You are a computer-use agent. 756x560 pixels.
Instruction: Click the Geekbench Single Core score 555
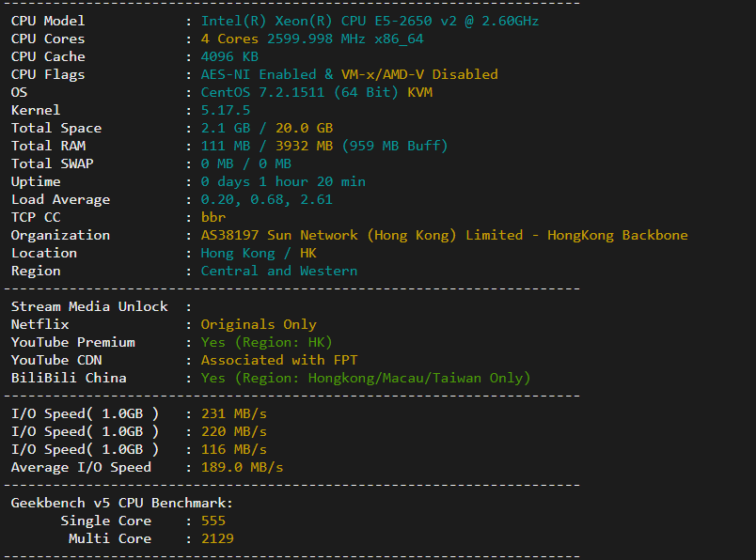pos(213,521)
